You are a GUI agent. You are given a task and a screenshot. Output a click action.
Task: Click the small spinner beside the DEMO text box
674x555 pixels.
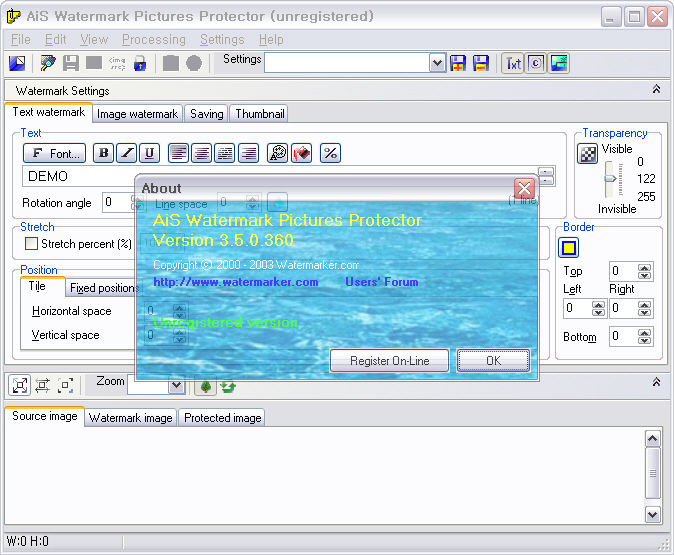[x=546, y=176]
